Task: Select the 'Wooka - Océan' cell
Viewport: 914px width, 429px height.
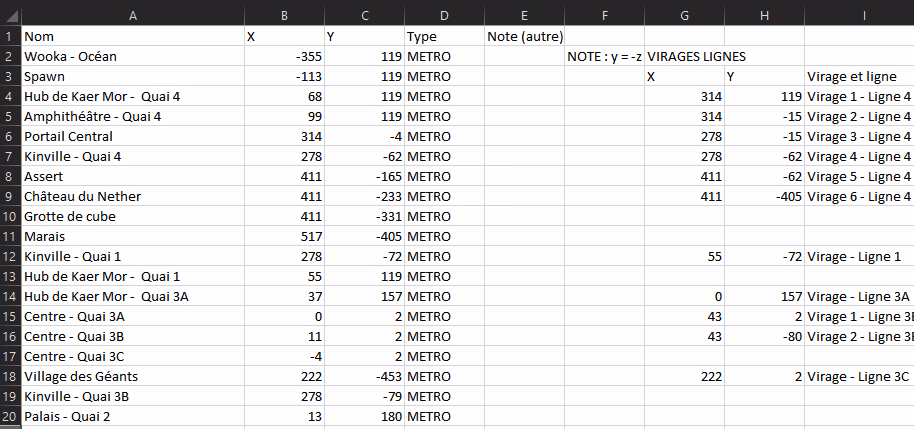Action: click(x=70, y=57)
